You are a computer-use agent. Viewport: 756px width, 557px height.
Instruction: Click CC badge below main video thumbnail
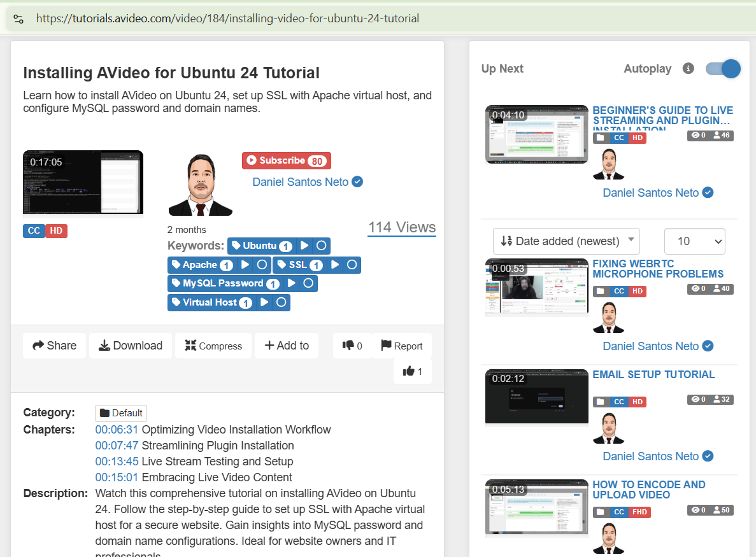[x=34, y=231]
